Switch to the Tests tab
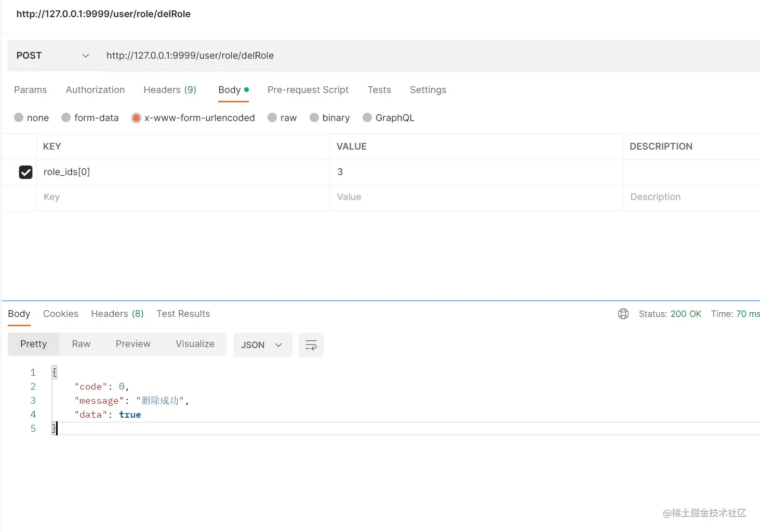Image resolution: width=760 pixels, height=532 pixels. pos(379,90)
